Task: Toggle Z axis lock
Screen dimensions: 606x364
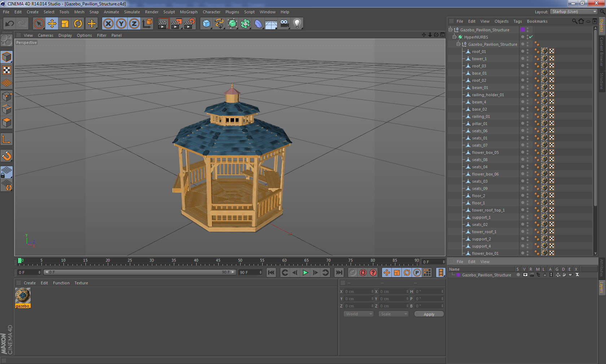Action: click(134, 24)
